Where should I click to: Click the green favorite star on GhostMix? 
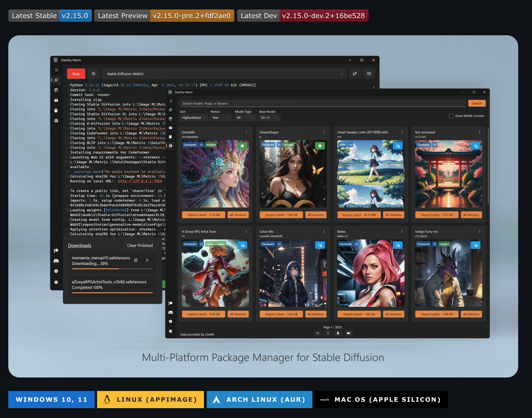(242, 146)
